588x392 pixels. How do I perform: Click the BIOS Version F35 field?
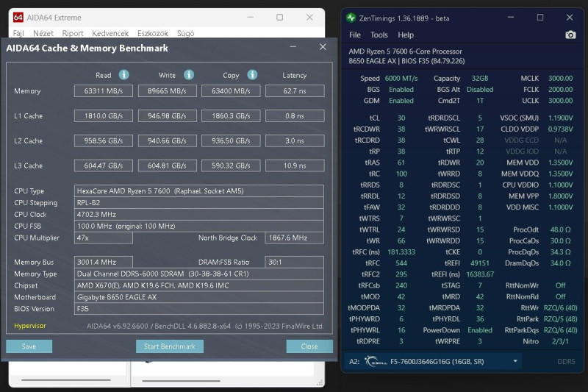click(199, 309)
